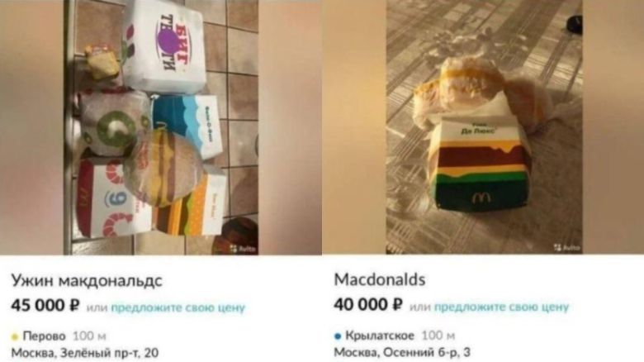Click the Avito watermark on the left photo

click(243, 248)
